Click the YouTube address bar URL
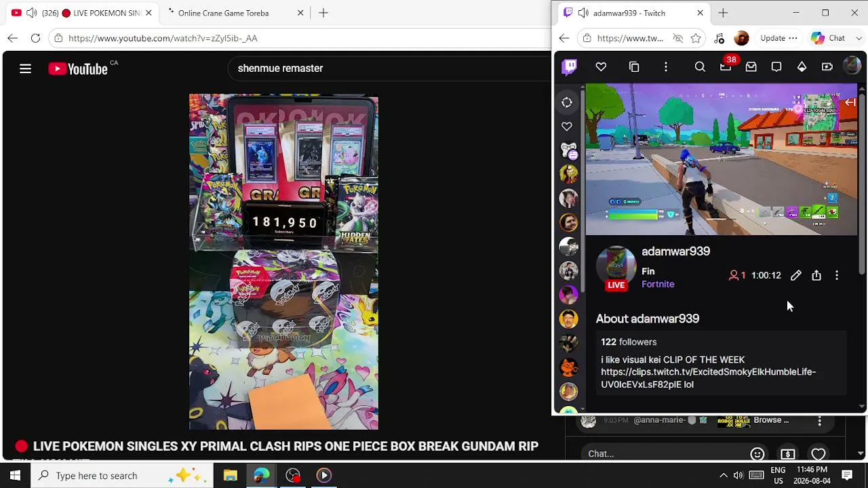Screen dimensions: 868x488 pos(163,39)
